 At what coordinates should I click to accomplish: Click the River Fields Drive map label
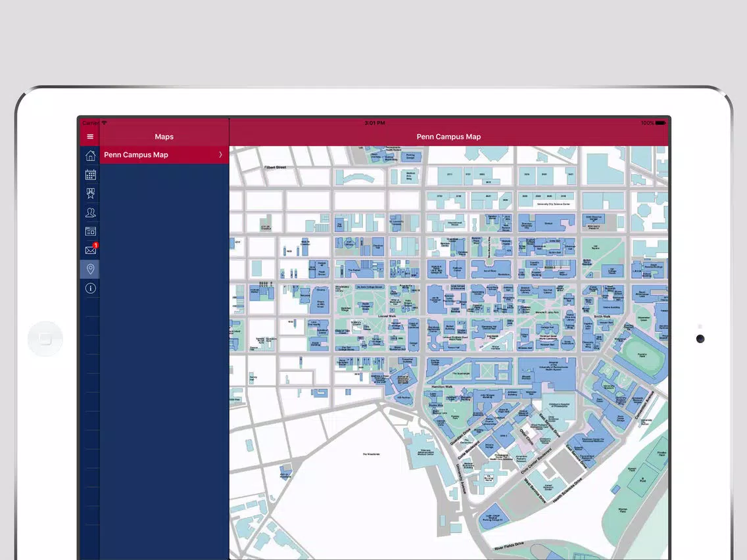[x=509, y=546]
